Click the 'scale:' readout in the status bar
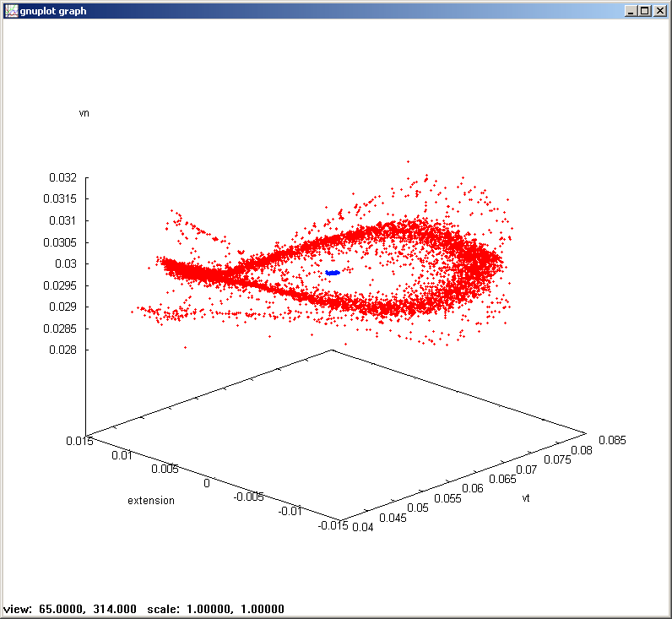This screenshot has width=672, height=619. point(163,609)
